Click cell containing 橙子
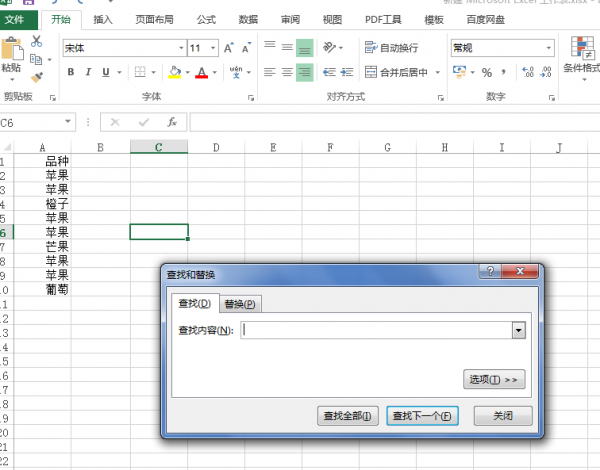The width and height of the screenshot is (600, 470). coord(42,203)
